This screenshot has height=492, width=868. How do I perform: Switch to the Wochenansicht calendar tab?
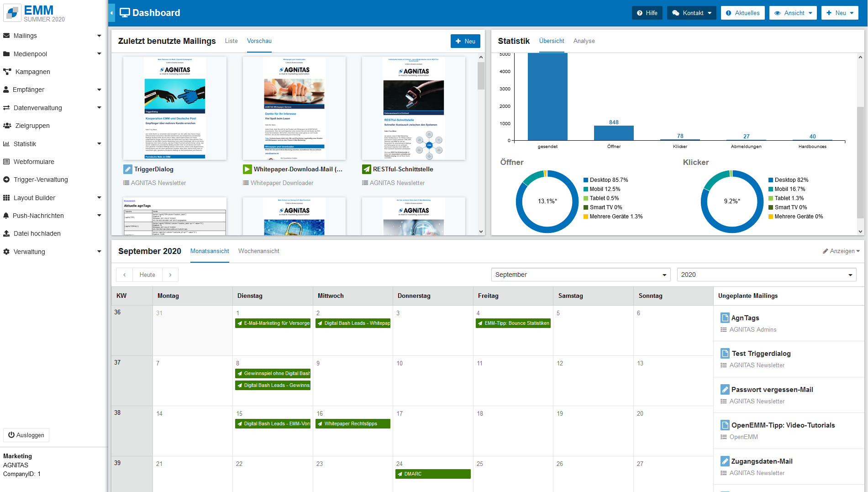(x=258, y=251)
